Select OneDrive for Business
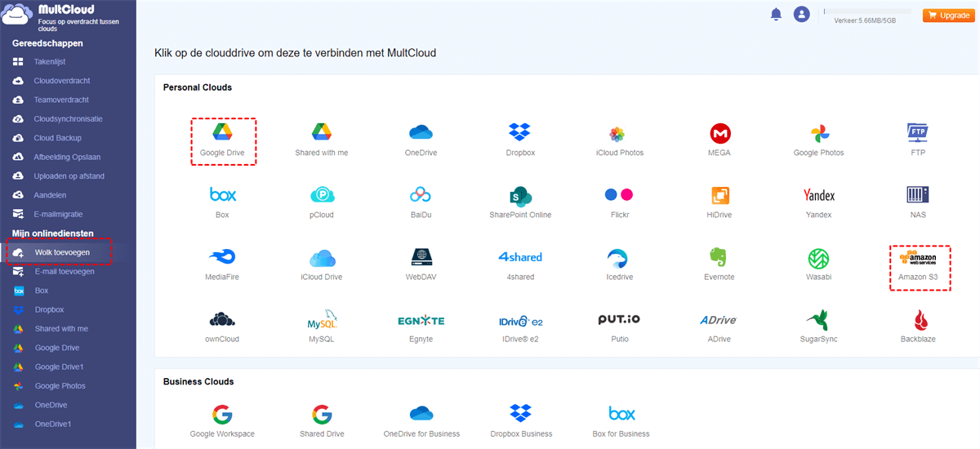The image size is (980, 449). point(421,421)
